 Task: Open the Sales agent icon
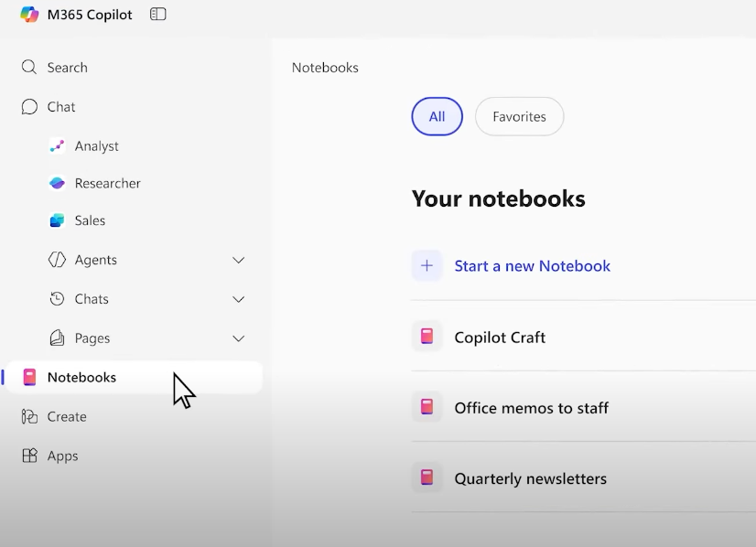57,220
